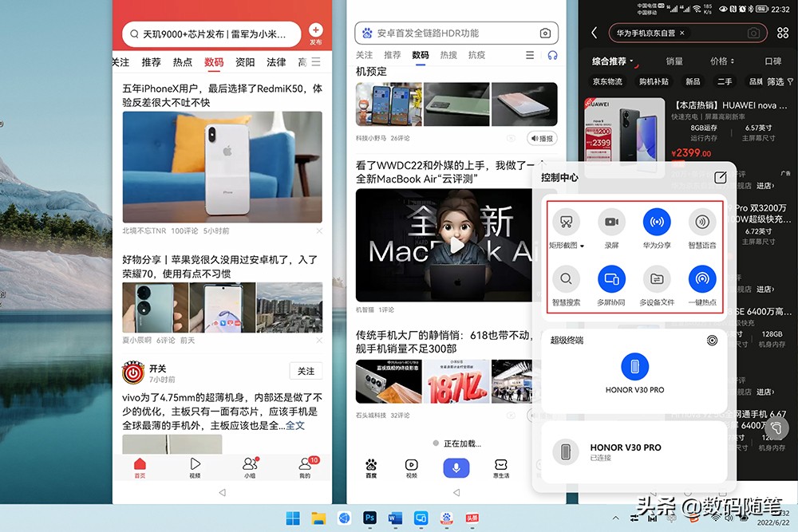This screenshot has width=798, height=532.
Task: Tap the 智慧语音 voice assistant icon
Action: [701, 223]
